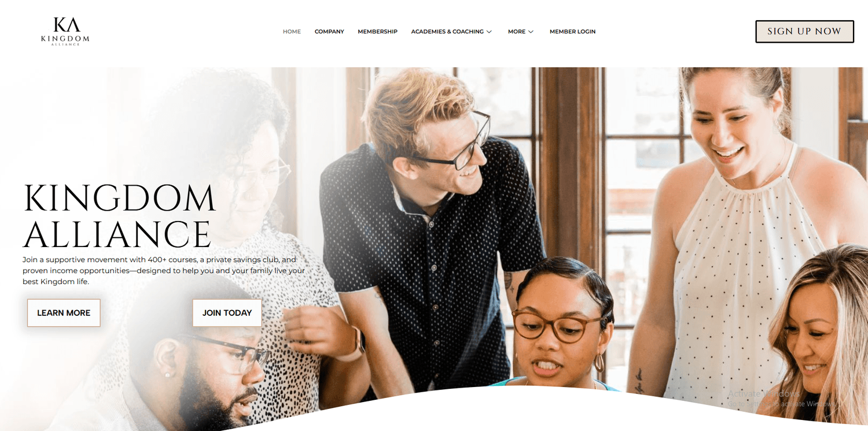The width and height of the screenshot is (868, 431).
Task: Expand the chevron arrow next to More
Action: click(x=531, y=32)
